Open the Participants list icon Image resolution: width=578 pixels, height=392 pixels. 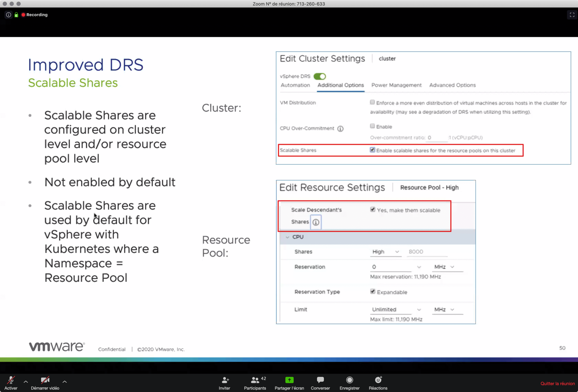(255, 380)
